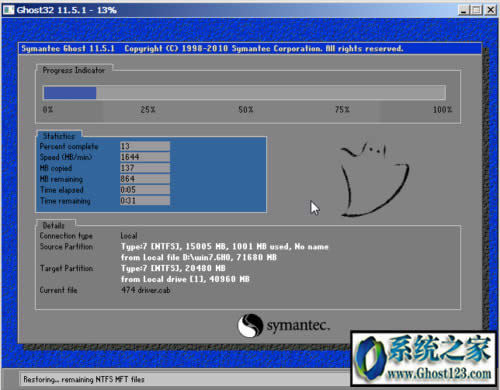Click the Local connection type value
Viewport: 500px width, 390px height.
129,236
